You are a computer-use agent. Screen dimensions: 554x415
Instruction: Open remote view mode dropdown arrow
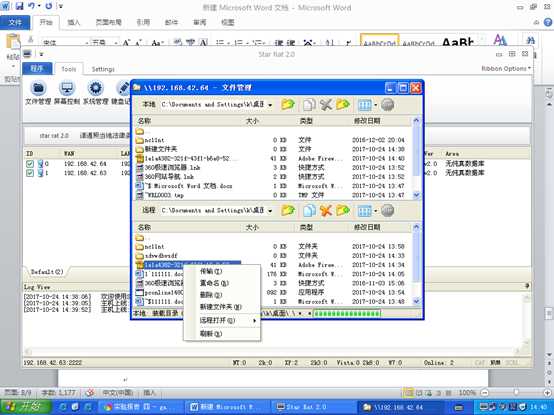pyautogui.click(x=375, y=211)
